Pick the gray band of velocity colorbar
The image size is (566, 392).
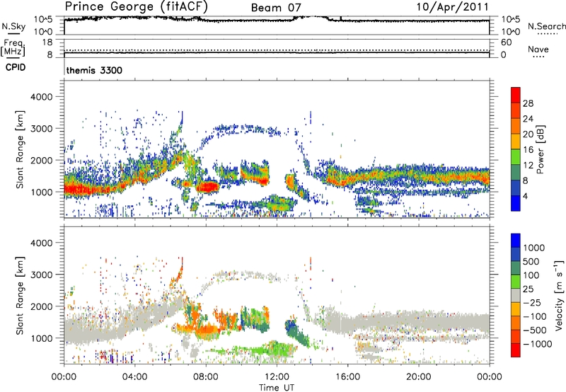pos(516,295)
